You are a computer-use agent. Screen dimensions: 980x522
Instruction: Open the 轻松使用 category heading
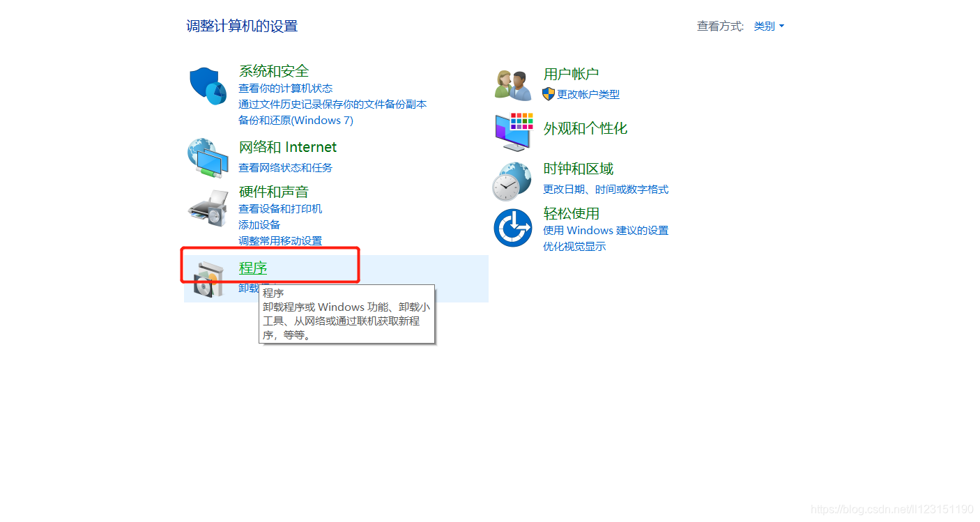point(572,213)
